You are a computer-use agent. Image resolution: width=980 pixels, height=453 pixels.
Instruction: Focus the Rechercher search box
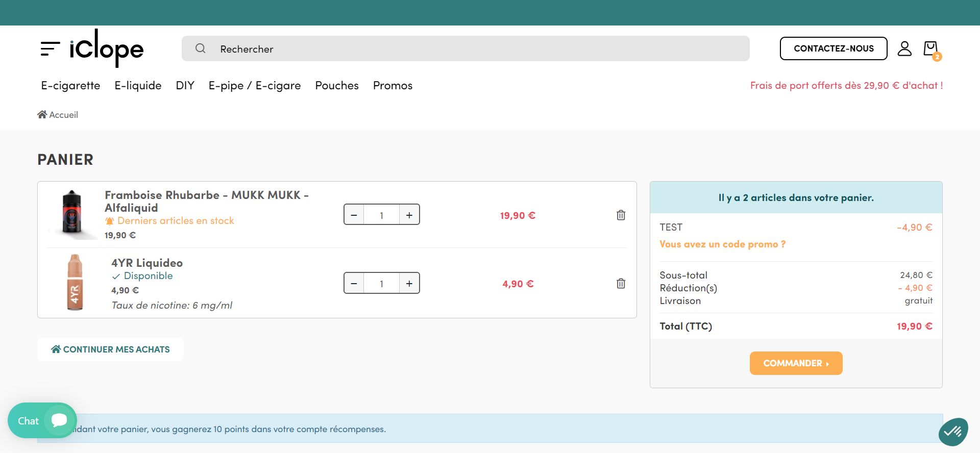click(465, 48)
